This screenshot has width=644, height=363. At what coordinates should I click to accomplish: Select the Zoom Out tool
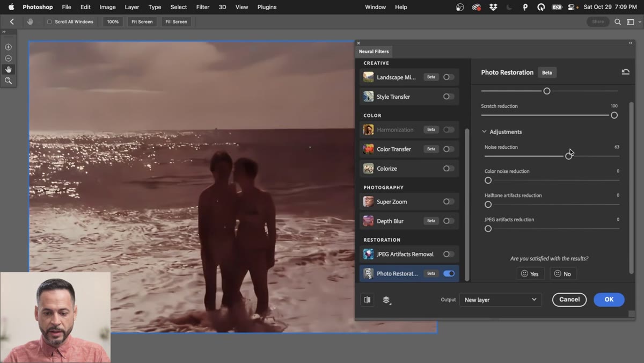[8, 58]
